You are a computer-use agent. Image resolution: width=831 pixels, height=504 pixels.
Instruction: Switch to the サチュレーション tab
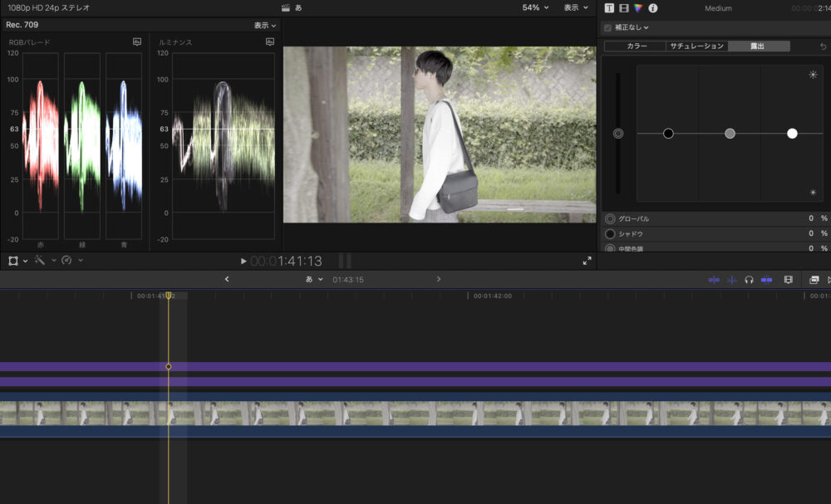(696, 46)
